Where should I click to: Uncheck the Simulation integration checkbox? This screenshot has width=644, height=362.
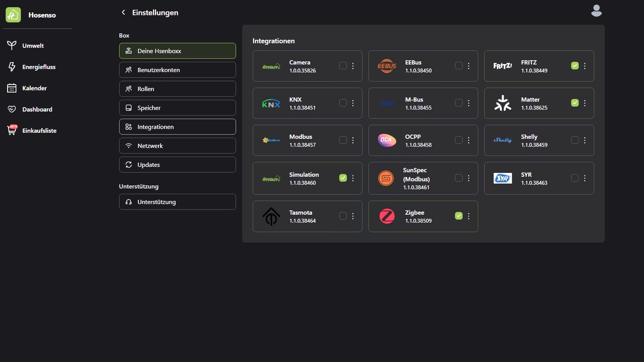[343, 178]
